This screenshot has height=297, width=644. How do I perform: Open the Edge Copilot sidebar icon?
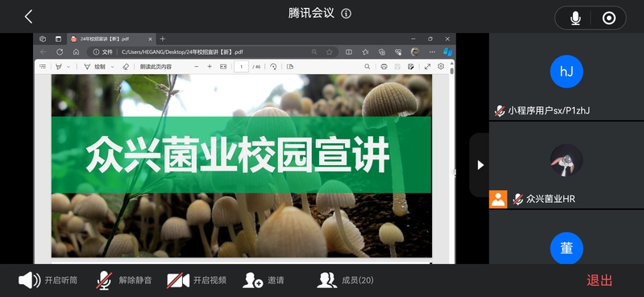point(447,52)
